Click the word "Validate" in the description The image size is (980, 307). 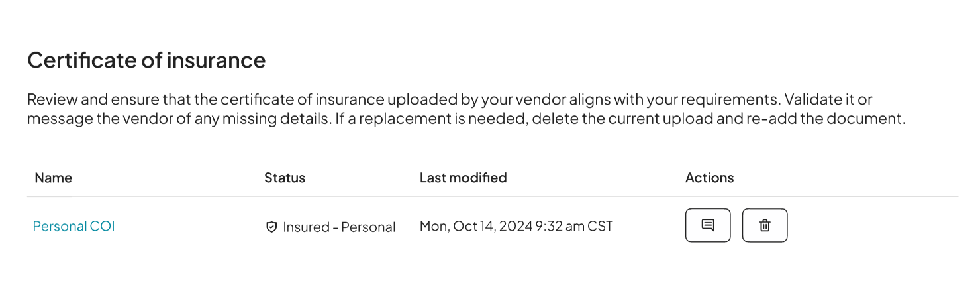click(x=814, y=100)
